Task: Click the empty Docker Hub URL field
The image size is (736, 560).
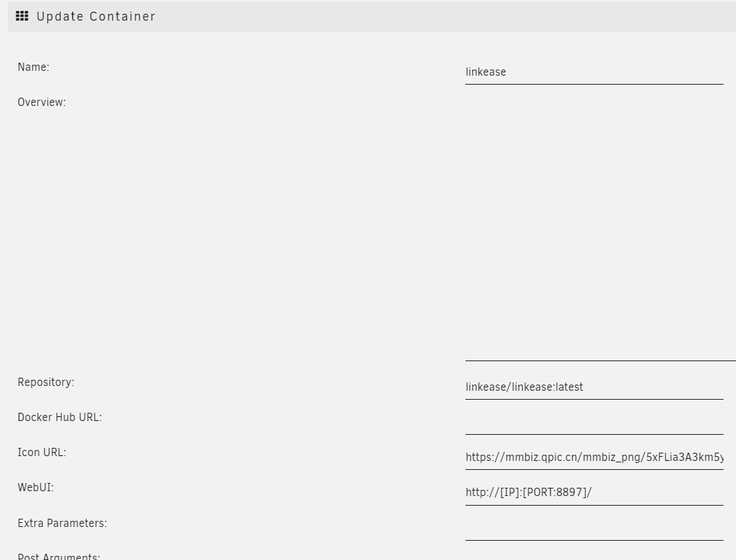Action: pos(594,422)
